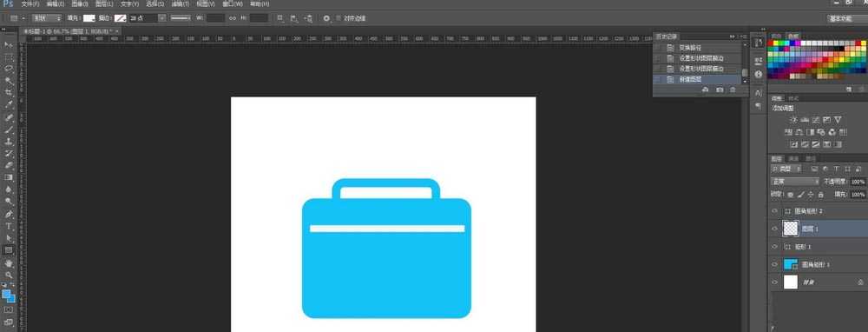Delete current state using History trash icon

[x=733, y=90]
